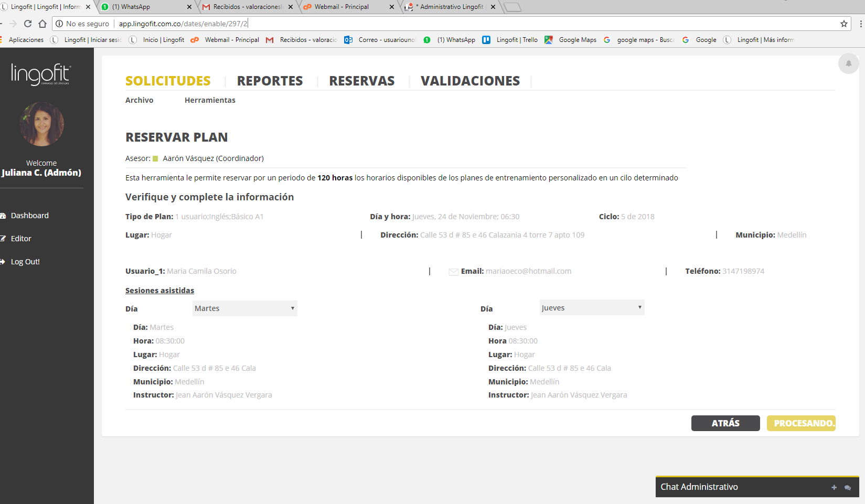
Task: Click the Lingofit logo in sidebar
Action: pos(41,74)
